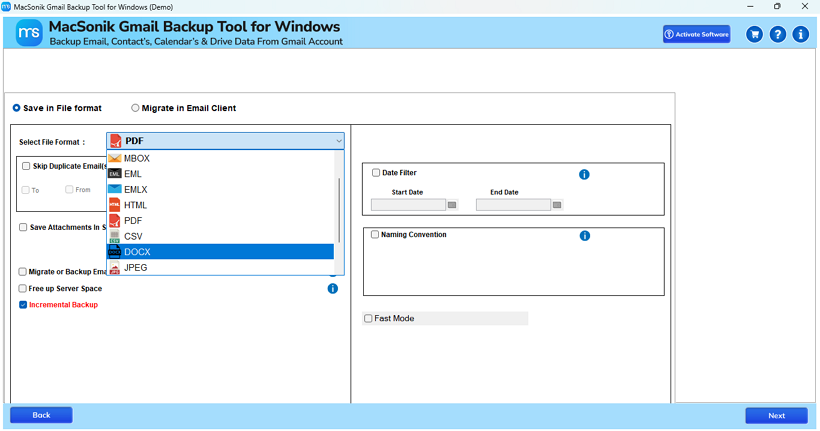Choose JPEG from the format list
Screen dimensions: 820x431
tap(220, 267)
